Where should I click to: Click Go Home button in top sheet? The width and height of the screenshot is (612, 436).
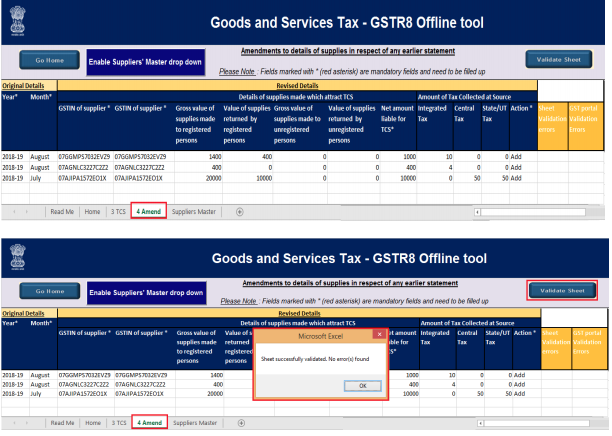pyautogui.click(x=50, y=60)
